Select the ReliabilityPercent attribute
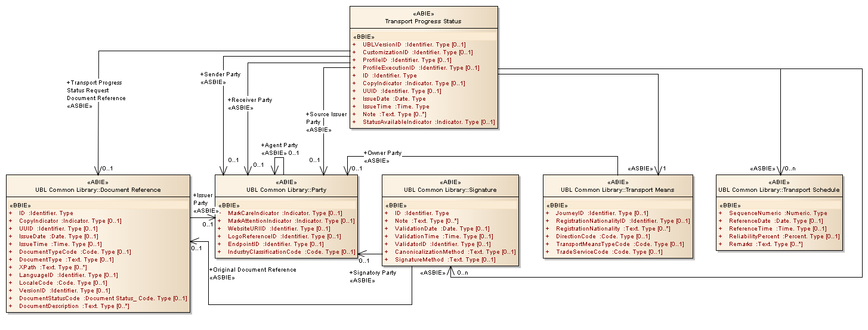The image size is (868, 330). point(784,236)
